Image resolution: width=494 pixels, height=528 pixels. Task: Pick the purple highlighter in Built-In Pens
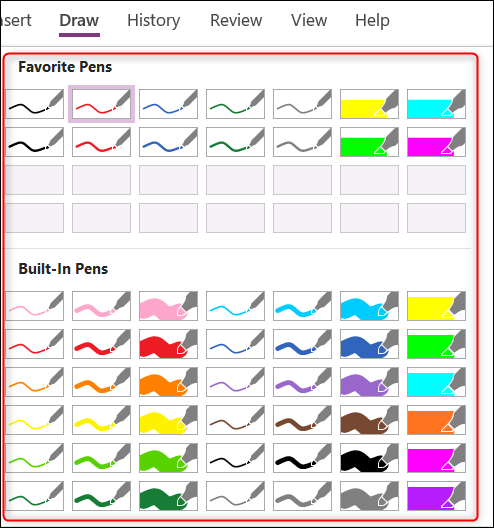click(x=436, y=496)
